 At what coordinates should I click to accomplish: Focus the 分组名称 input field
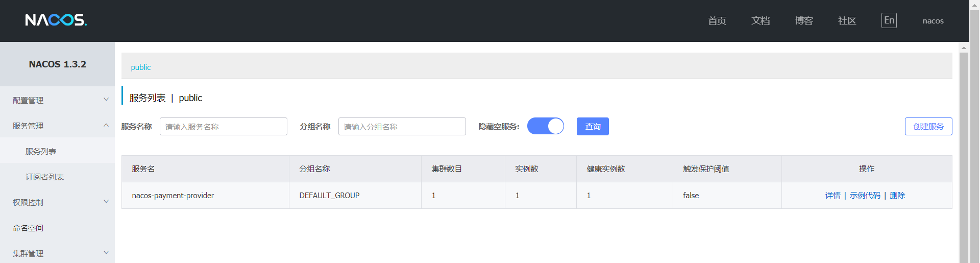(402, 127)
